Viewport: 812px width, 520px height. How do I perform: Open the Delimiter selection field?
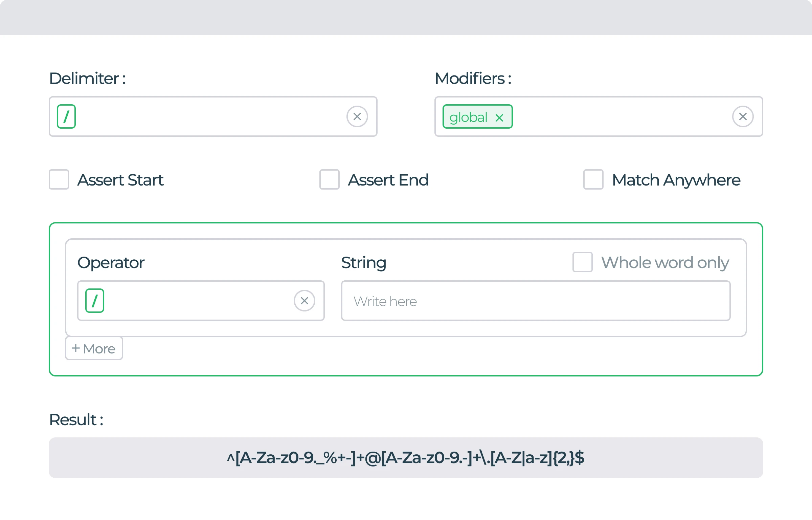(x=220, y=116)
